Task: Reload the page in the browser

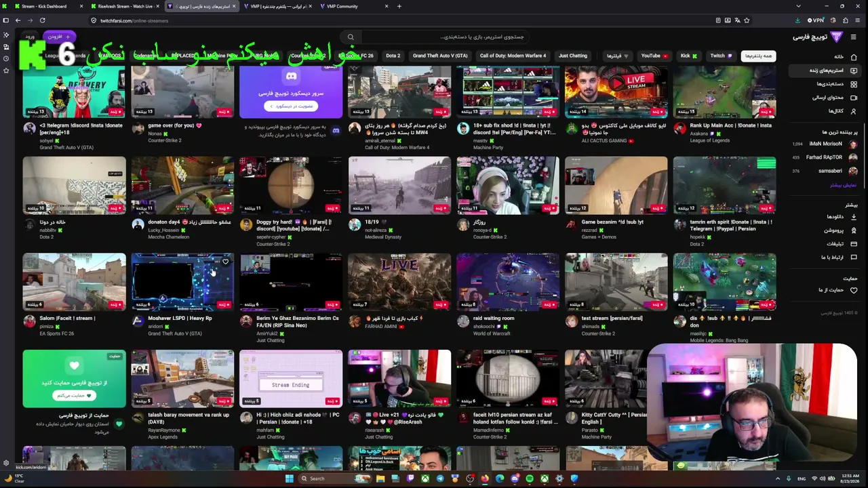Action: (x=42, y=20)
